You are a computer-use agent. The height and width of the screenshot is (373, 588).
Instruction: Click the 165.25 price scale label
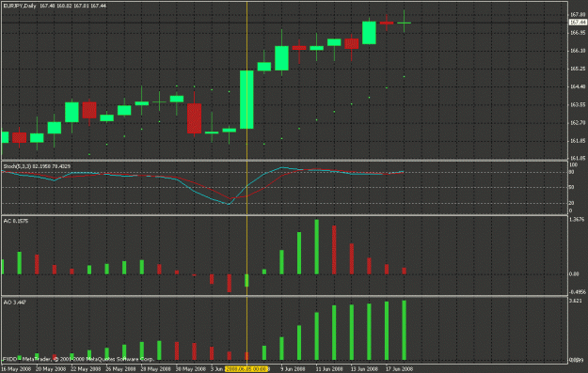(x=578, y=69)
